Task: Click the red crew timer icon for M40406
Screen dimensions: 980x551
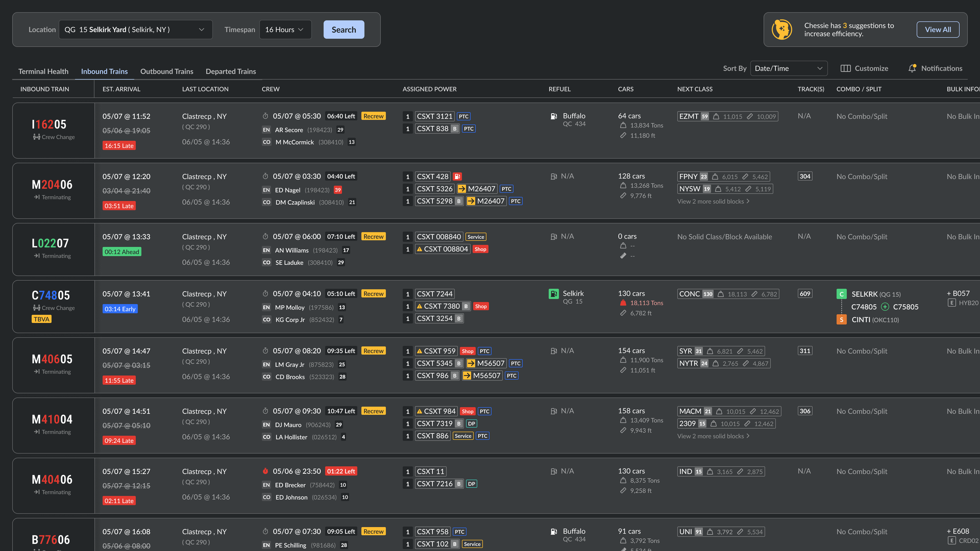Action: (x=265, y=471)
